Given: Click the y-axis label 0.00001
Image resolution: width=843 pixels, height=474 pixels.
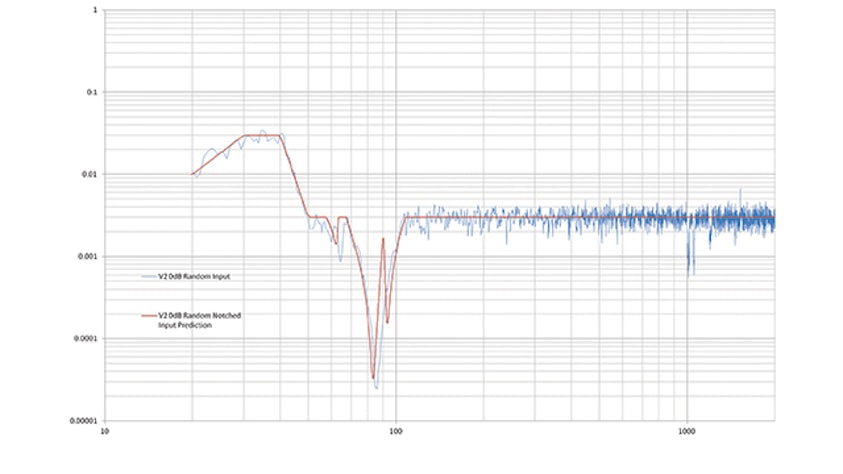Looking at the screenshot, I should pyautogui.click(x=84, y=421).
